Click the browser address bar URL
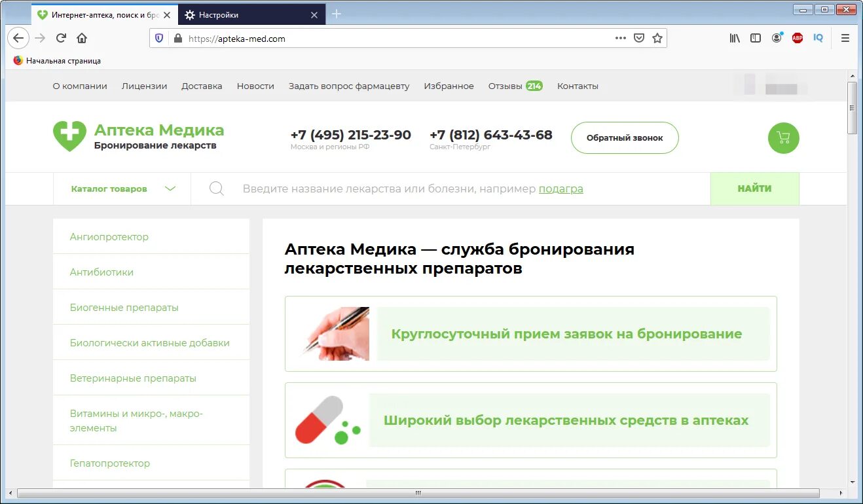This screenshot has width=863, height=504. pos(237,39)
